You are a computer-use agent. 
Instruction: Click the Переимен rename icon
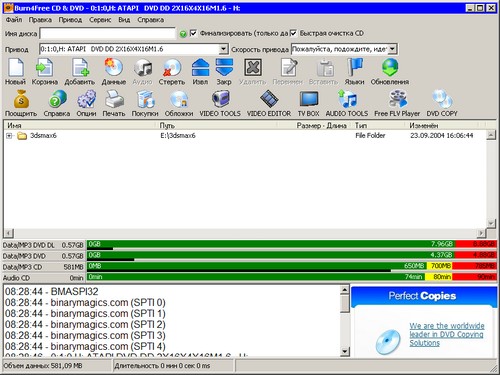[x=288, y=68]
